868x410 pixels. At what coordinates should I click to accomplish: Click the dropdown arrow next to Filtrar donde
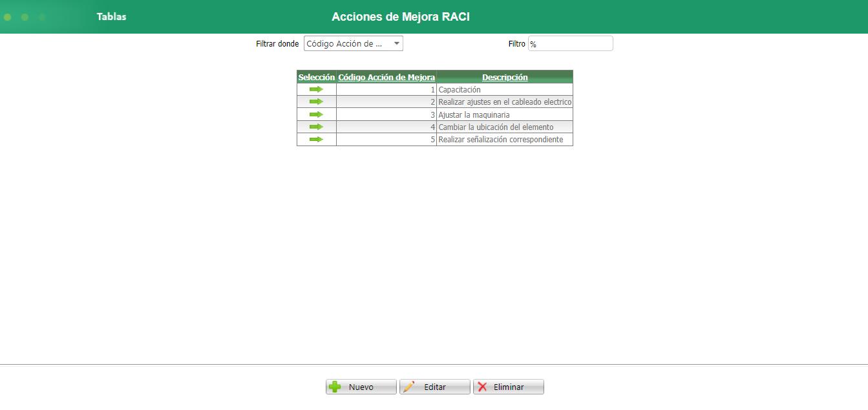397,43
